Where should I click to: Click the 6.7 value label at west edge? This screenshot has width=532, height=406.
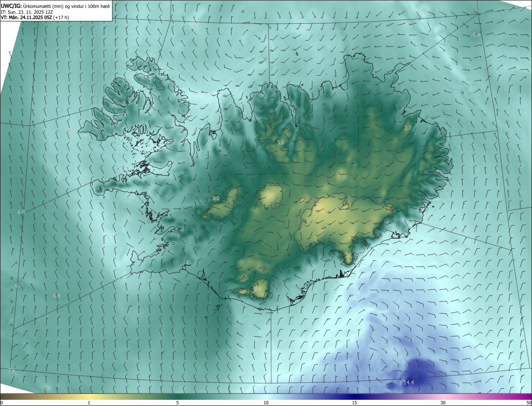point(18,286)
